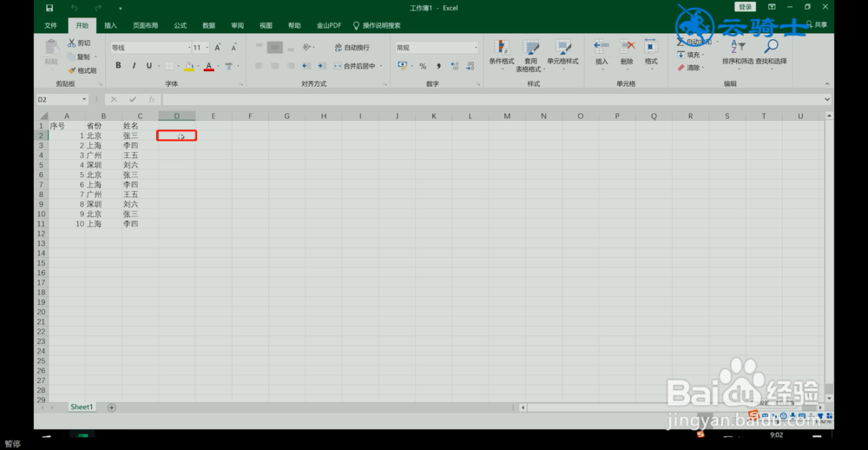Open the File (文件) tab
Viewport: 868px width, 450px height.
tap(50, 25)
